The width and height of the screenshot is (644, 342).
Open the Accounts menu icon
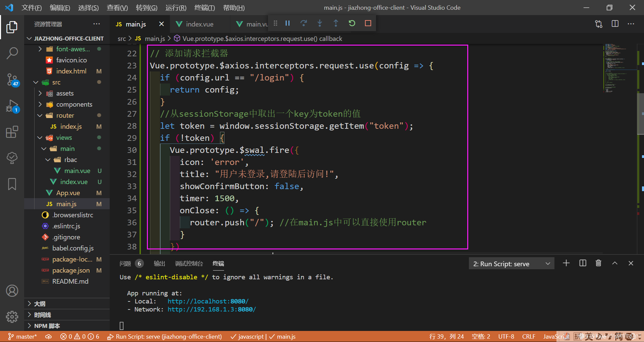coord(12,291)
